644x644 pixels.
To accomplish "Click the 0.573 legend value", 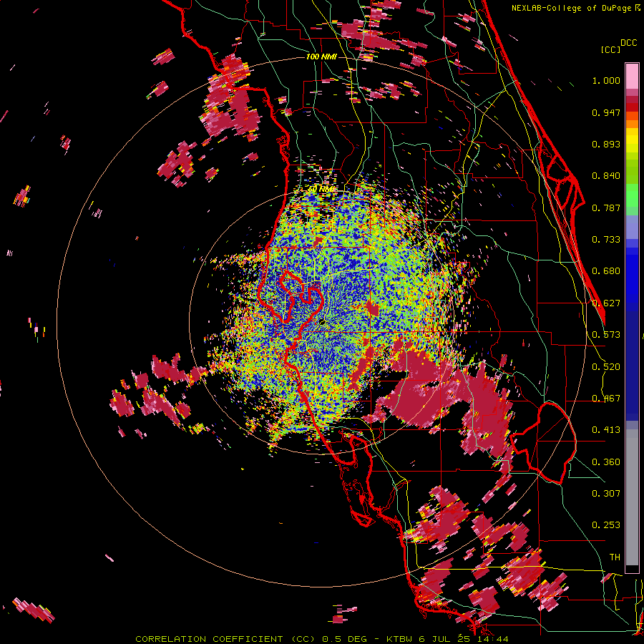I will [x=606, y=335].
